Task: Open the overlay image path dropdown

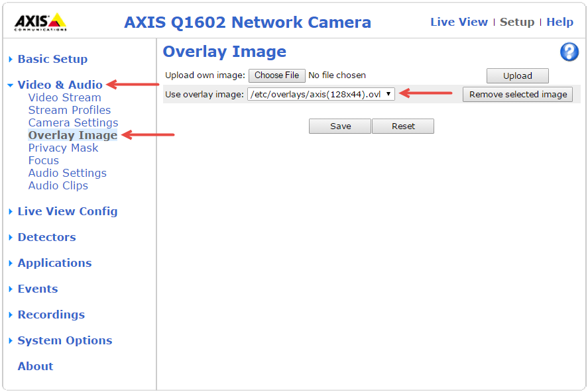Action: click(x=321, y=94)
